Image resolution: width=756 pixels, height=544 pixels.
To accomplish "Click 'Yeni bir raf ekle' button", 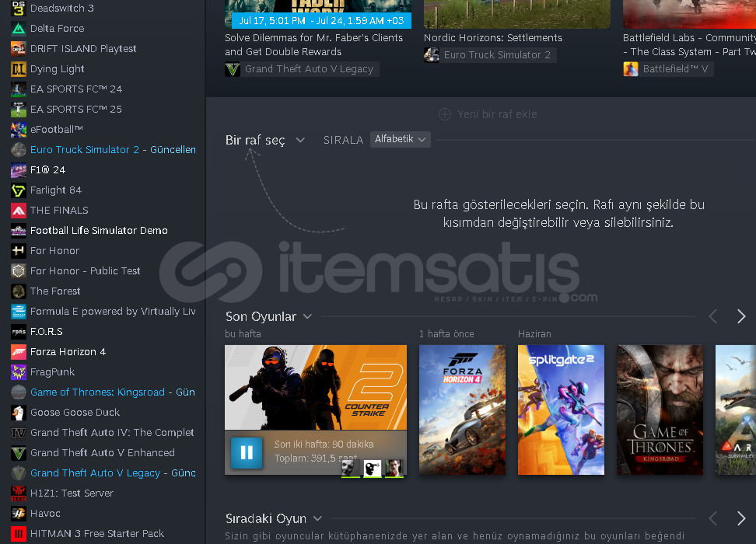I will pos(488,114).
